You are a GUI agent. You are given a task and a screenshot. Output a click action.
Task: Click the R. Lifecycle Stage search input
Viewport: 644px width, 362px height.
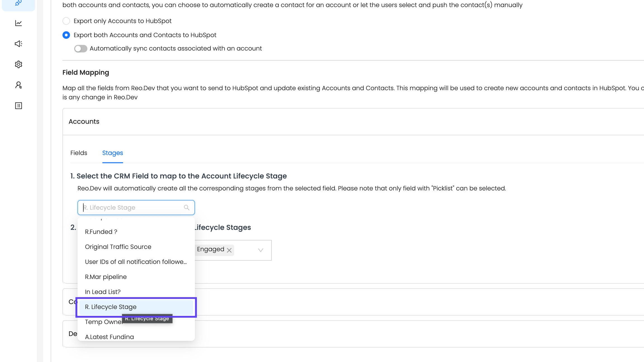click(131, 207)
